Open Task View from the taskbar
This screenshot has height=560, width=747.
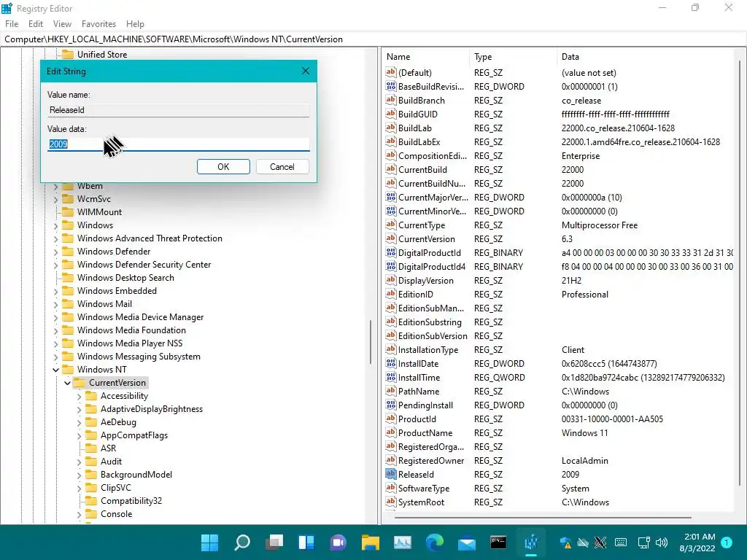point(274,542)
